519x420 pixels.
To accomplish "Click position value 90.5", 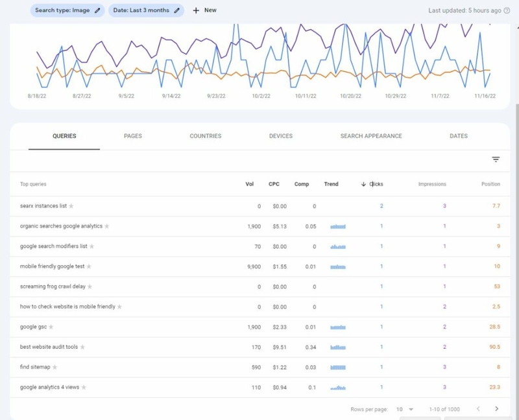I will click(494, 347).
